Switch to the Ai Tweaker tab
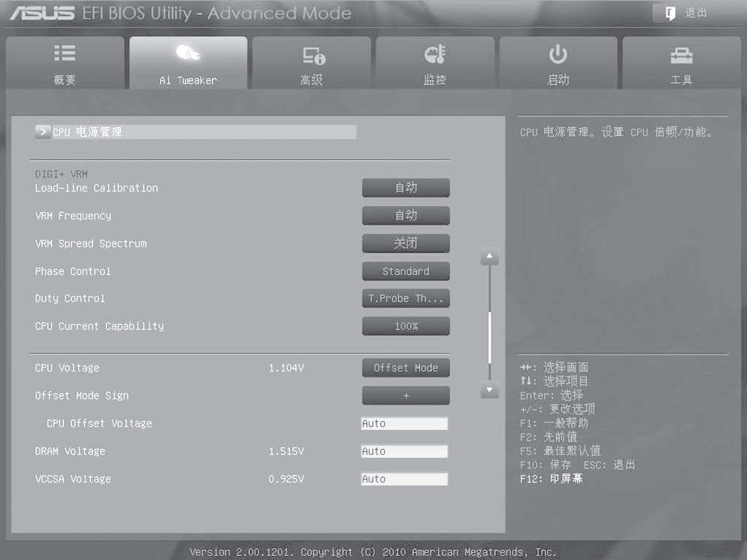This screenshot has height=560, width=747. click(188, 63)
